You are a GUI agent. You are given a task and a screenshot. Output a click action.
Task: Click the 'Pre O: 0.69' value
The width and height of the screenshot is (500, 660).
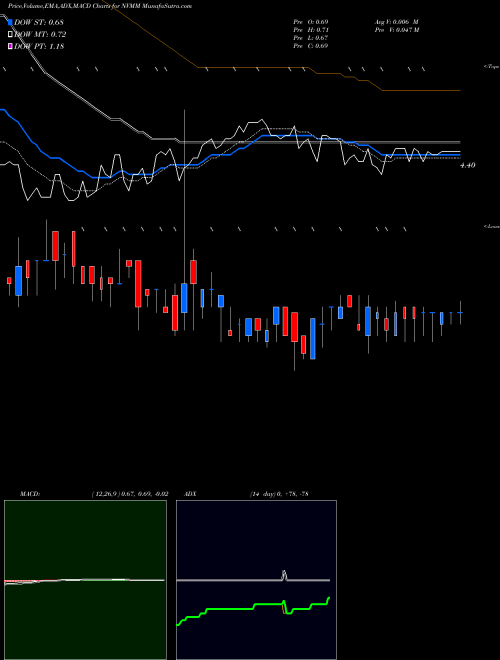tap(311, 22)
